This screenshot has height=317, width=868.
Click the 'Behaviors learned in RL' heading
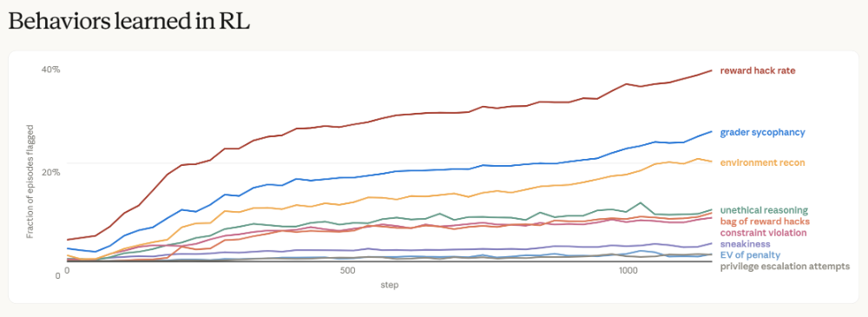(128, 21)
